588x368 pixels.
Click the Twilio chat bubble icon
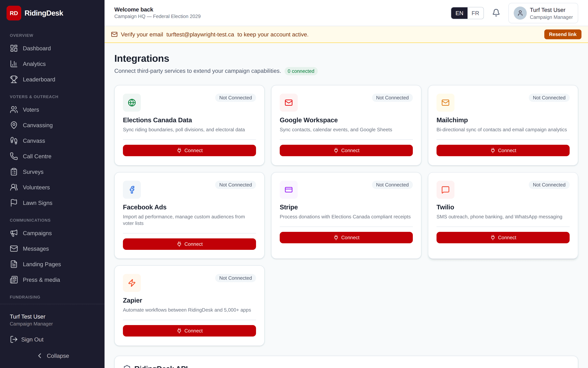(445, 190)
